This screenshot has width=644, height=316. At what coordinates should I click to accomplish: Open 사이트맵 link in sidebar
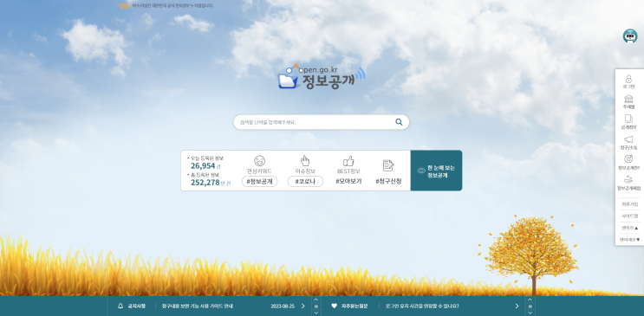[629, 216]
